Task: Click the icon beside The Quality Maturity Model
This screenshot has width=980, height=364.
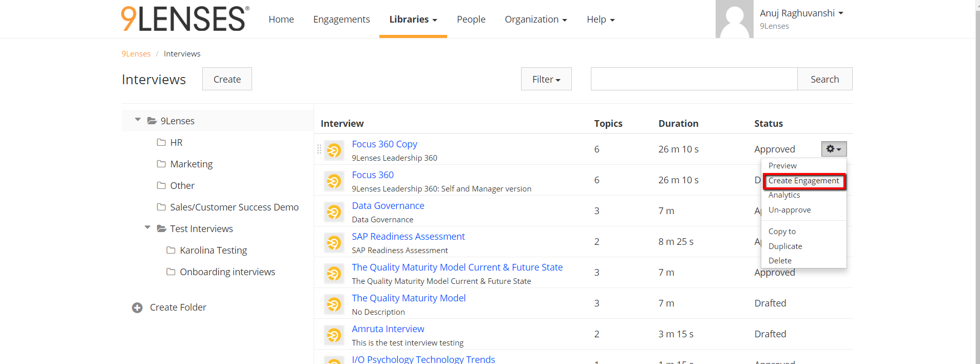Action: click(x=334, y=304)
